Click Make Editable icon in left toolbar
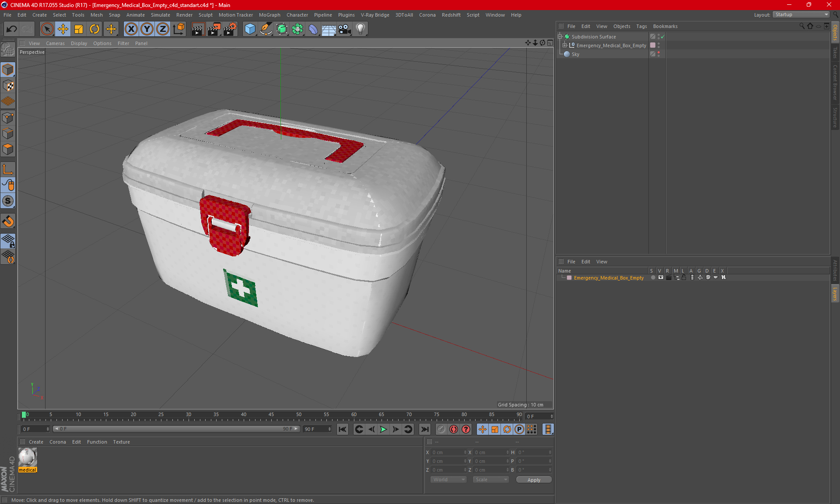Image resolution: width=840 pixels, height=504 pixels. (x=8, y=49)
